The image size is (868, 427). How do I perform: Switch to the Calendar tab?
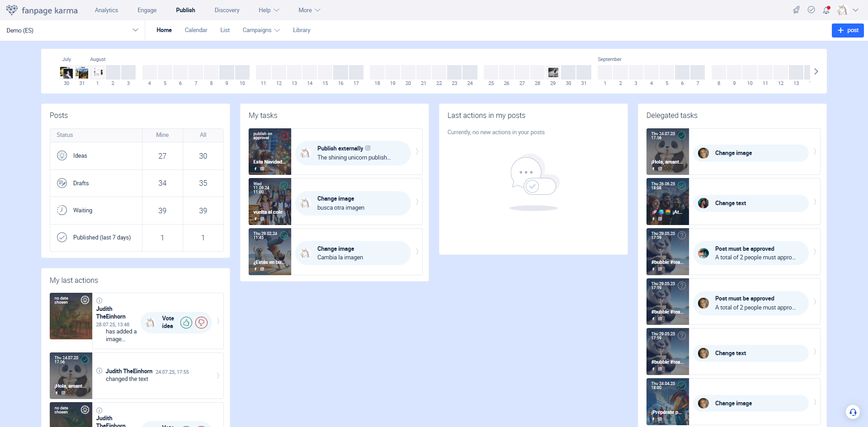click(196, 30)
